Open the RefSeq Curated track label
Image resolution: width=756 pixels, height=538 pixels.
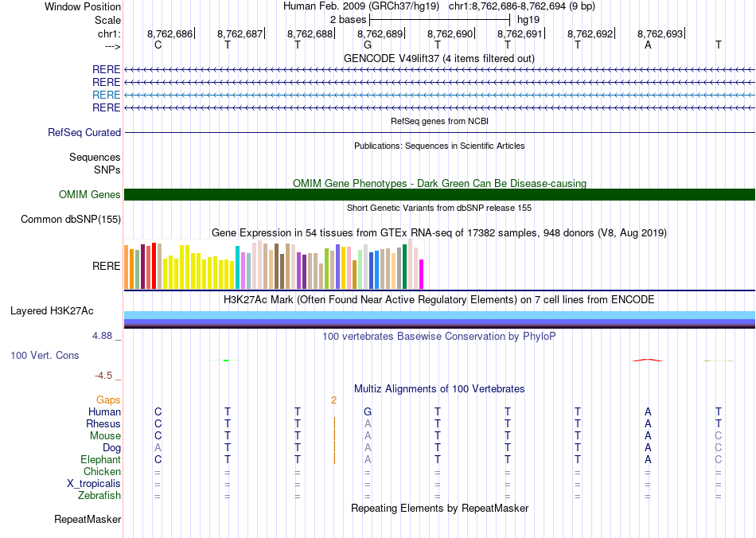pos(84,133)
